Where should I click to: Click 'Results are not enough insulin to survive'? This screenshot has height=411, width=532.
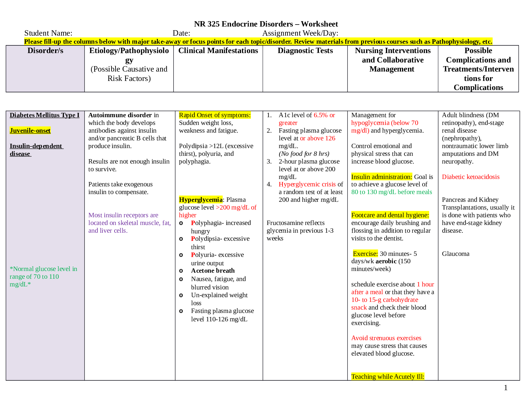129,165
